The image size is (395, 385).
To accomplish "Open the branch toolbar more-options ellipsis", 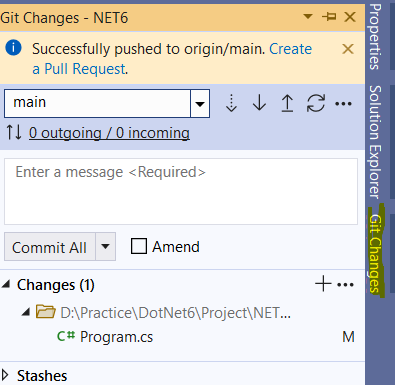I will [x=343, y=104].
